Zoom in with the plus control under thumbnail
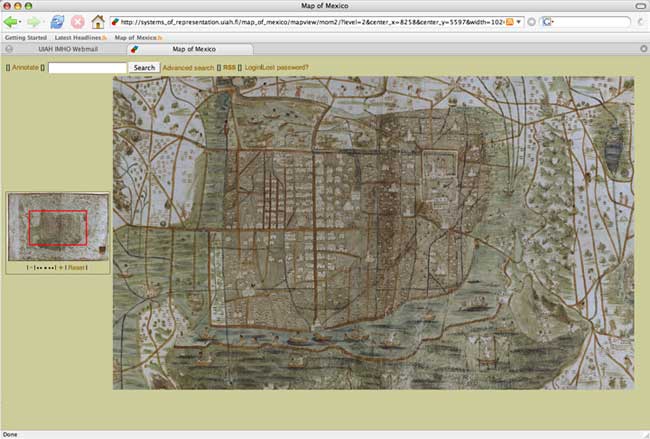 click(61, 268)
